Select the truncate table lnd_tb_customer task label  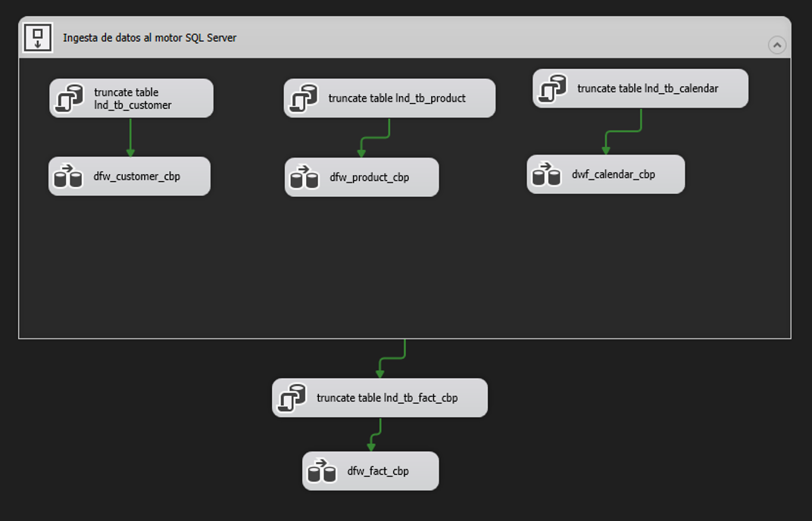tap(133, 98)
